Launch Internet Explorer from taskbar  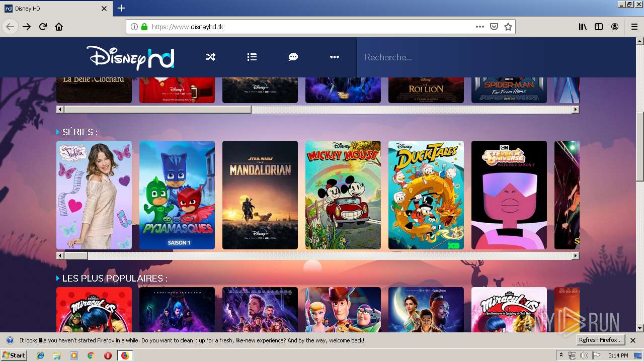40,355
